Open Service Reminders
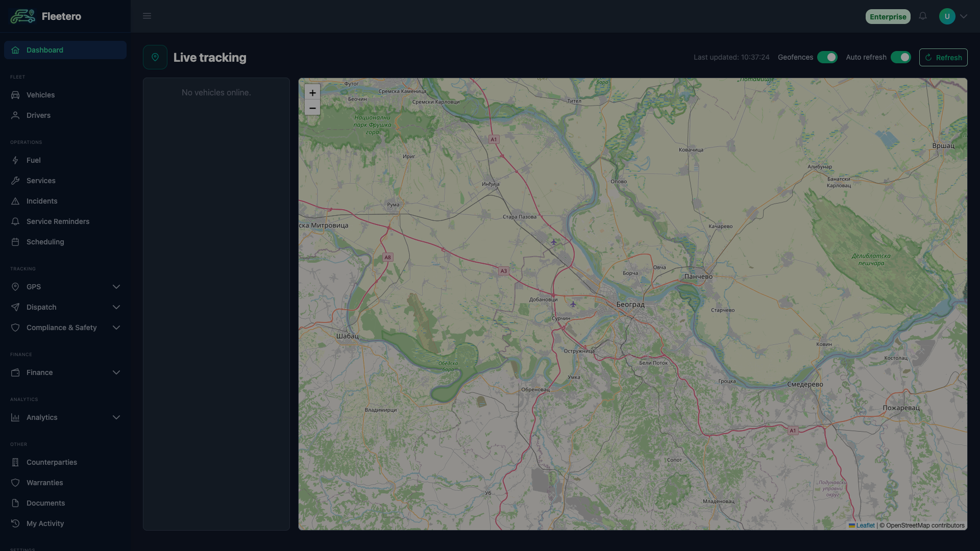The width and height of the screenshot is (980, 551). tap(65, 221)
